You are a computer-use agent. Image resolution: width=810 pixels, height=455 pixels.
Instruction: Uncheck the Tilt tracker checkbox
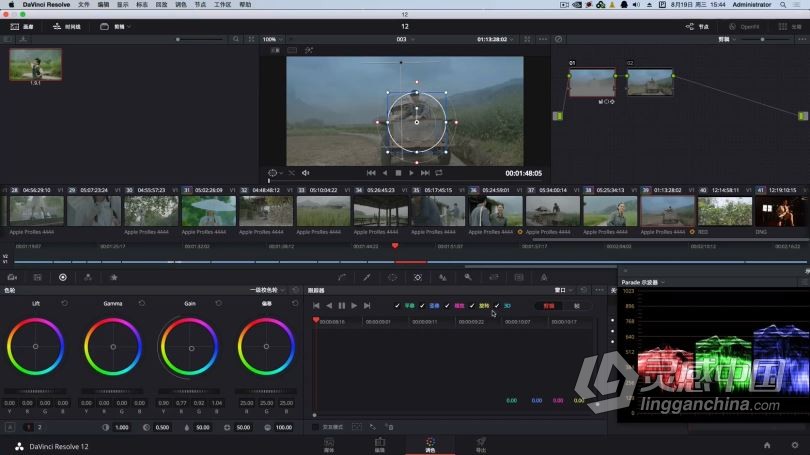[422, 306]
